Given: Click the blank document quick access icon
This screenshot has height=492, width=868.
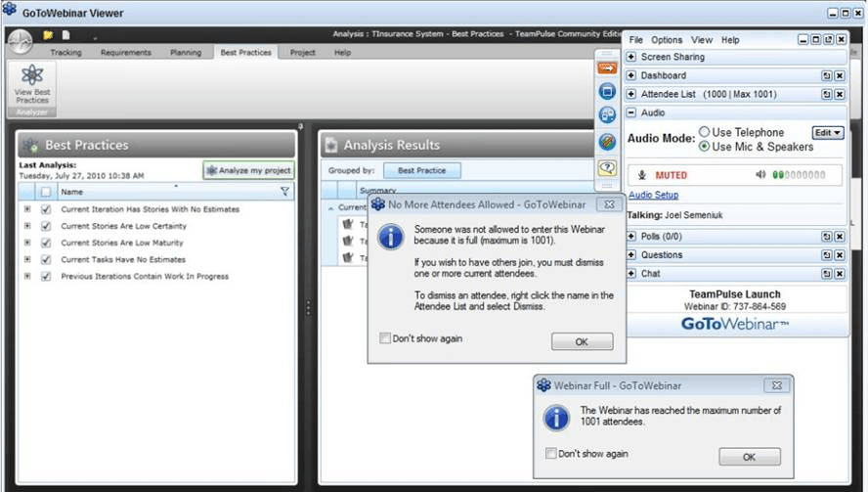Looking at the screenshot, I should [x=65, y=35].
